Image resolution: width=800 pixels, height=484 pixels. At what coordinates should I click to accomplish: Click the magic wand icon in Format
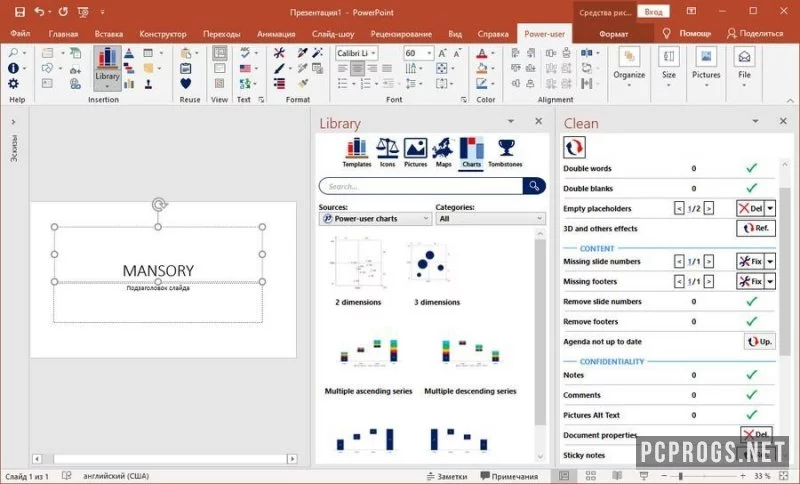coord(317,53)
